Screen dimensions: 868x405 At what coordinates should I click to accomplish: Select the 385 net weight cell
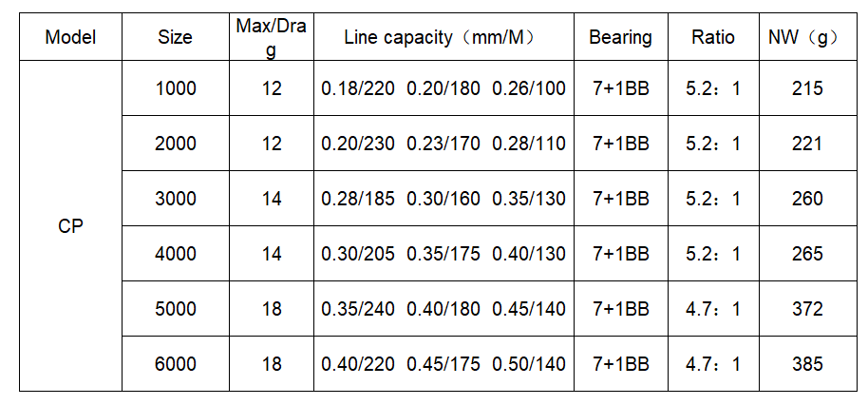tap(805, 363)
